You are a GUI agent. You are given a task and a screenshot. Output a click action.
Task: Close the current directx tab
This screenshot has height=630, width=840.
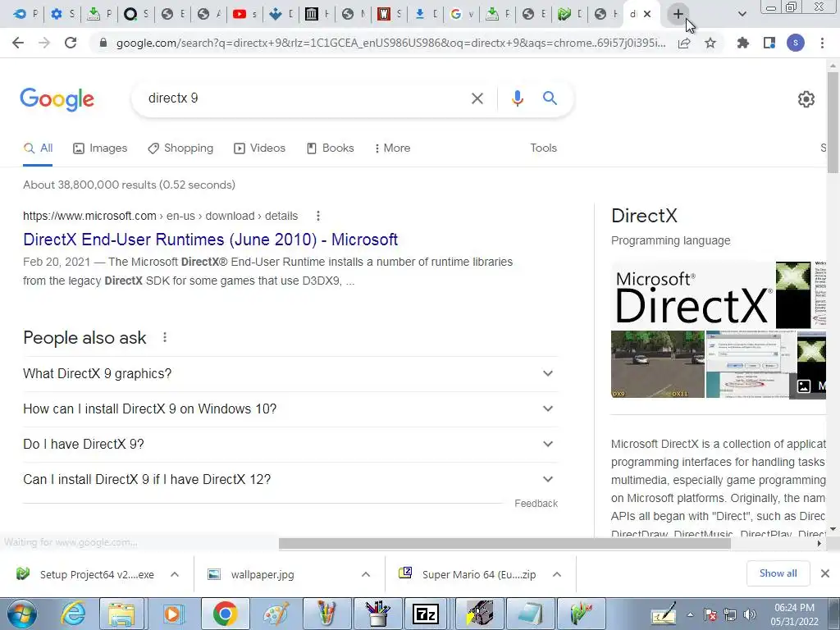point(647,15)
